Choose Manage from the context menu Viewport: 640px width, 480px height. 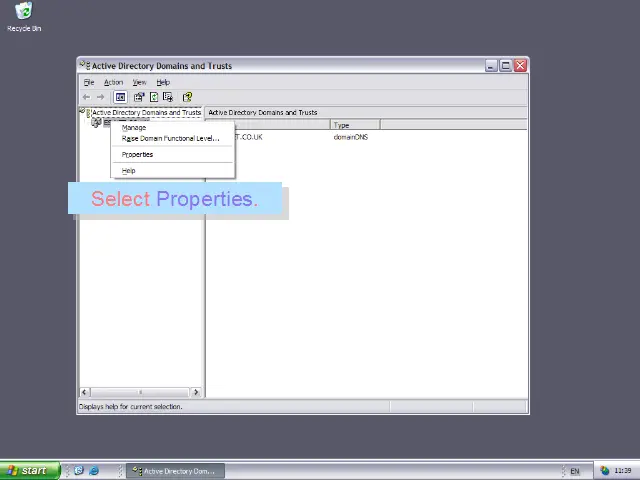pyautogui.click(x=173, y=128)
